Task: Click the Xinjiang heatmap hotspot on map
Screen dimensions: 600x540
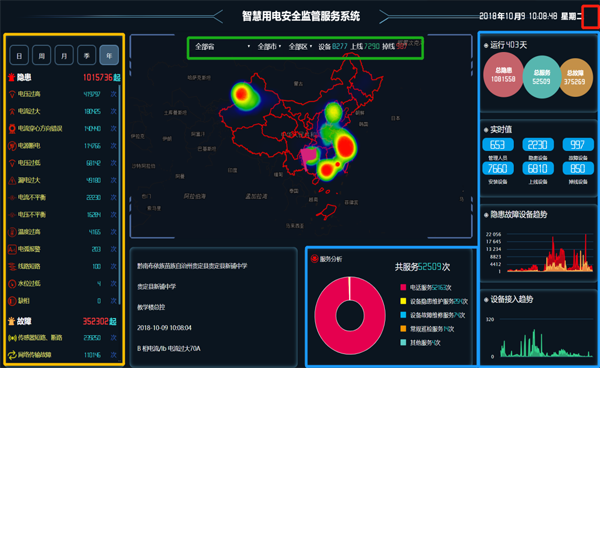Action: point(243,94)
